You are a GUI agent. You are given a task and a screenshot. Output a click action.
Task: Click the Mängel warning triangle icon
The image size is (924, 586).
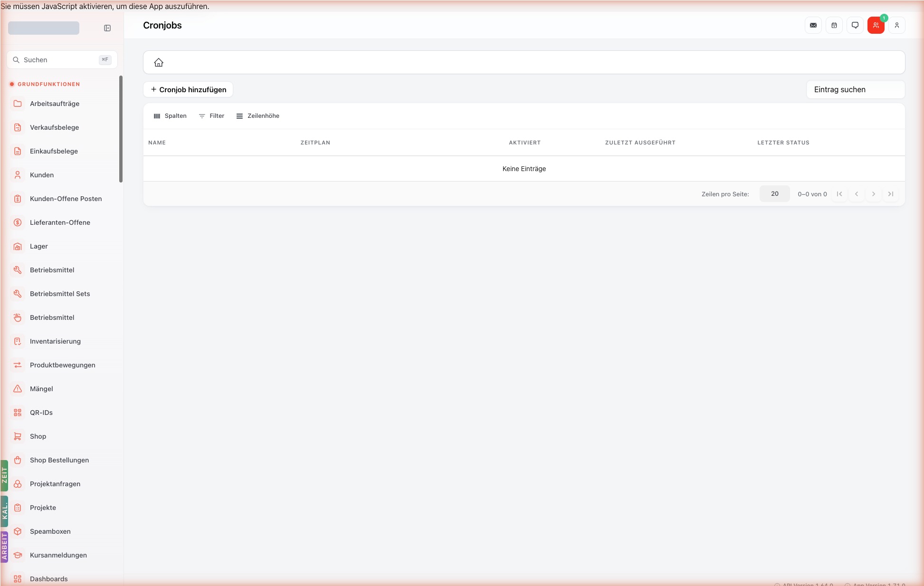coord(18,389)
